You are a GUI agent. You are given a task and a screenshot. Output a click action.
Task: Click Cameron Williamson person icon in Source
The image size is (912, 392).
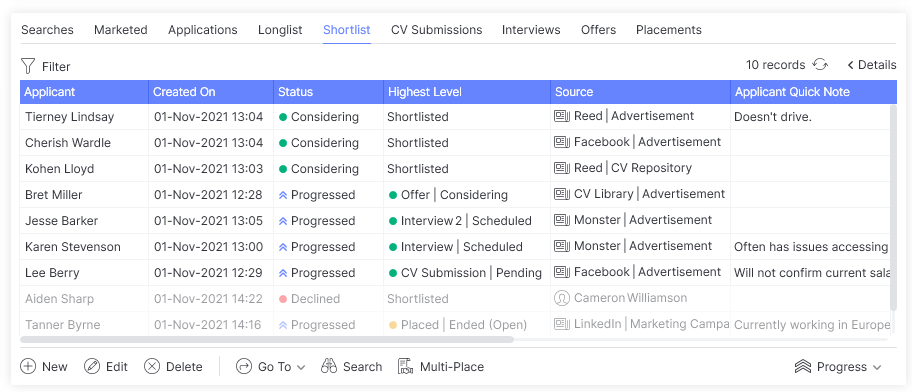pyautogui.click(x=562, y=298)
